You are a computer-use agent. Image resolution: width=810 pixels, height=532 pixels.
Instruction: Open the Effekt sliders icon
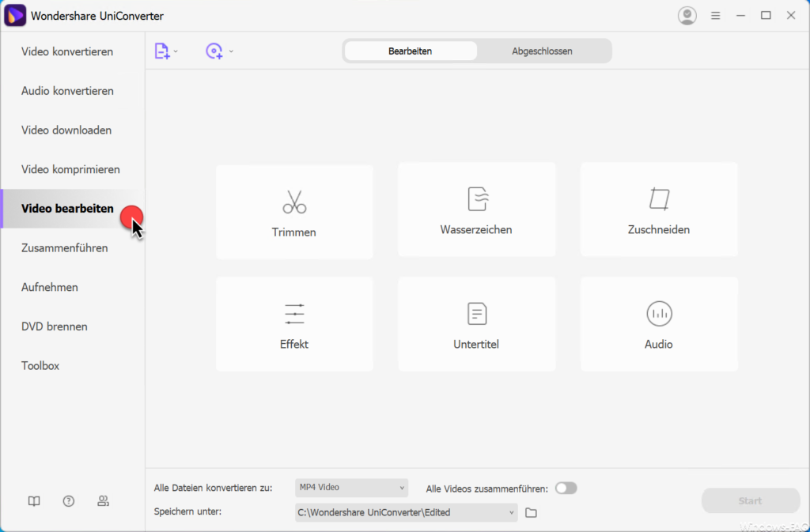[294, 315]
